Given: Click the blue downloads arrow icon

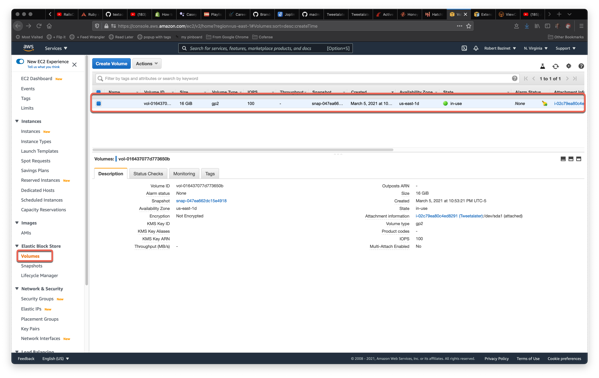Looking at the screenshot, I should point(527,26).
